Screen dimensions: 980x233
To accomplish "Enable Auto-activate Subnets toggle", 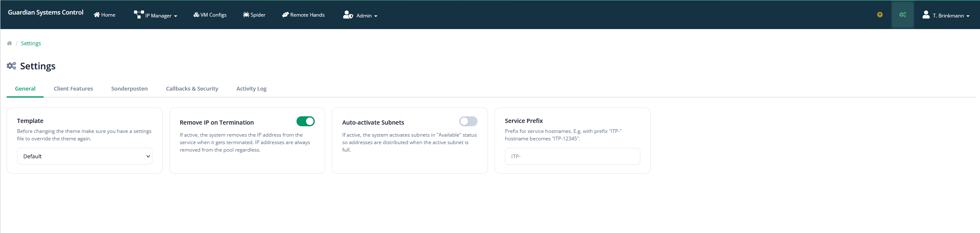I will point(468,121).
